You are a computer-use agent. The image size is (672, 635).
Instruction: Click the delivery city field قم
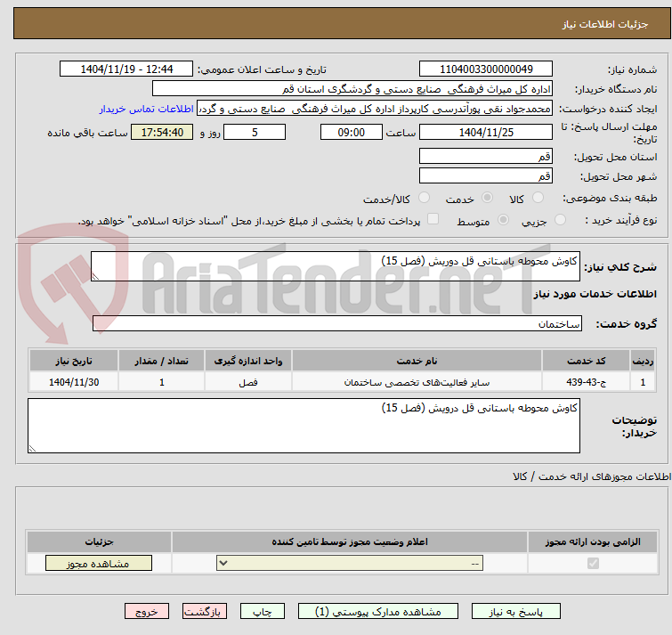click(x=486, y=175)
